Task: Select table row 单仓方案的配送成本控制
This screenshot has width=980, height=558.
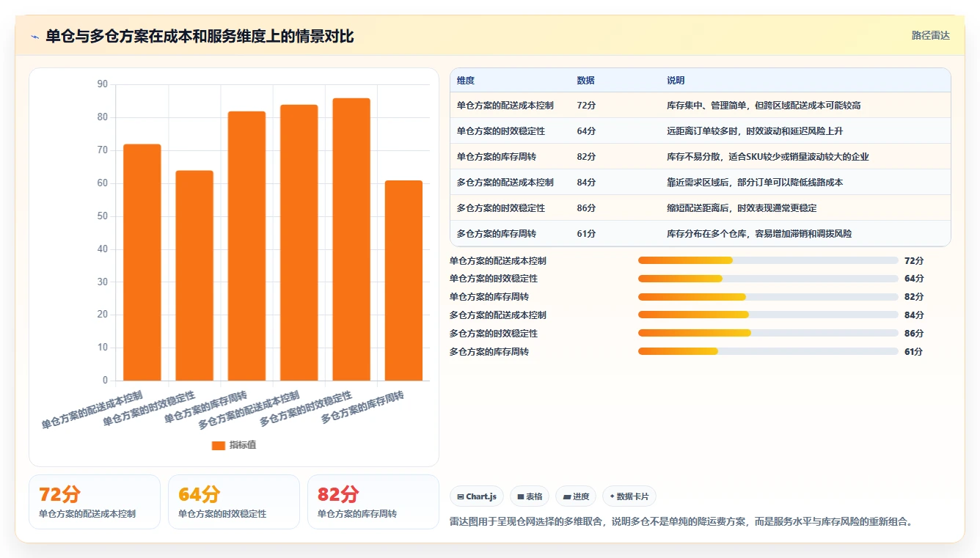Action: coord(701,106)
